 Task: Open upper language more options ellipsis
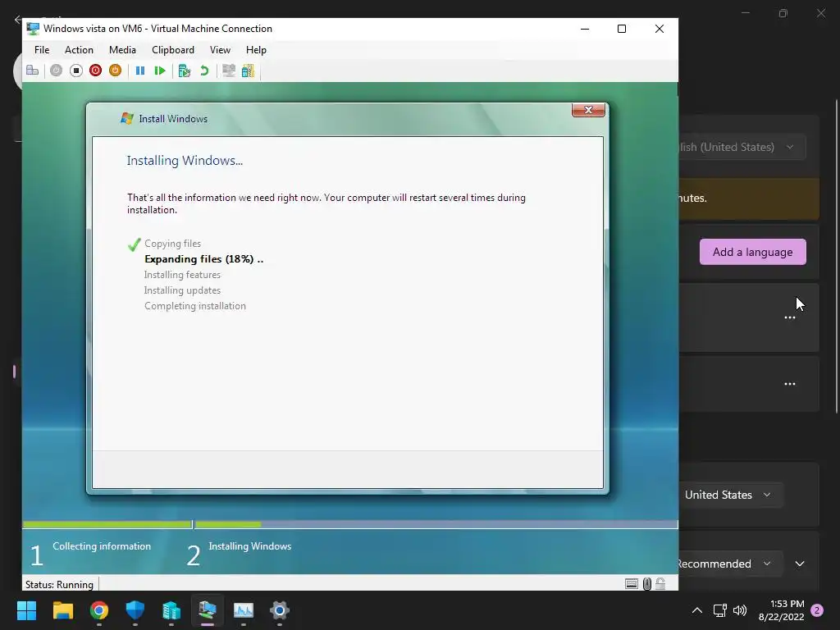790,317
